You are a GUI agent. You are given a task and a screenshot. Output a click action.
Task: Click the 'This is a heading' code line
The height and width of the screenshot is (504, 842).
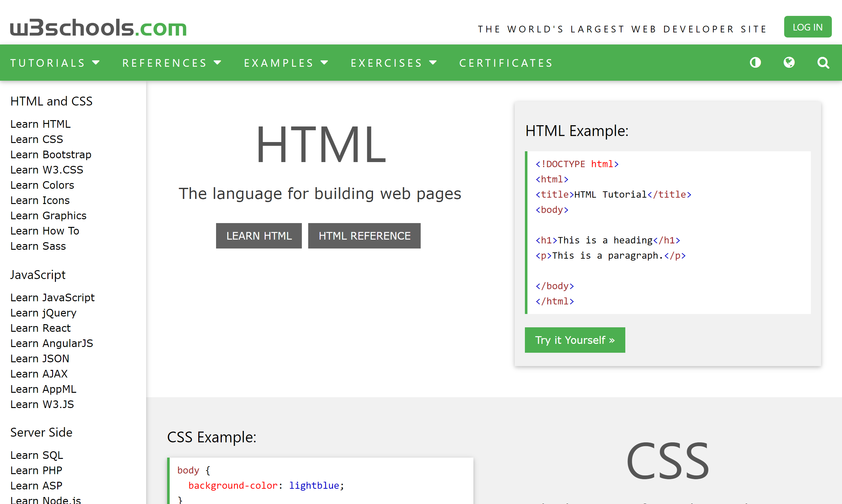click(608, 241)
